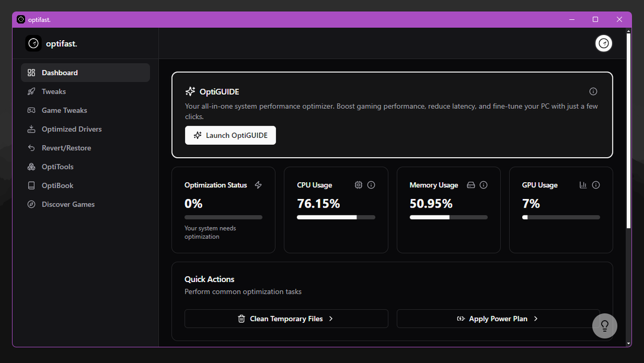644x363 pixels.
Task: Click the sparkle icon beside OptiGUIDE heading
Action: click(x=190, y=92)
